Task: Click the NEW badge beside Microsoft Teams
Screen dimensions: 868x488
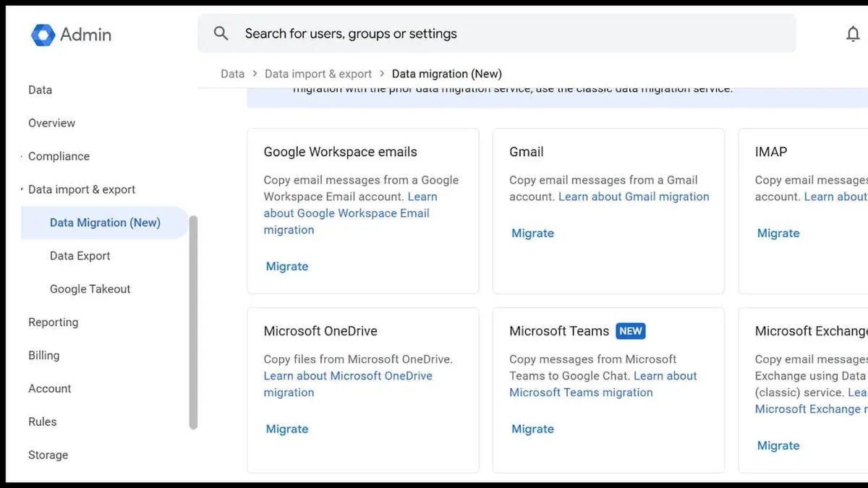Action: tap(631, 331)
